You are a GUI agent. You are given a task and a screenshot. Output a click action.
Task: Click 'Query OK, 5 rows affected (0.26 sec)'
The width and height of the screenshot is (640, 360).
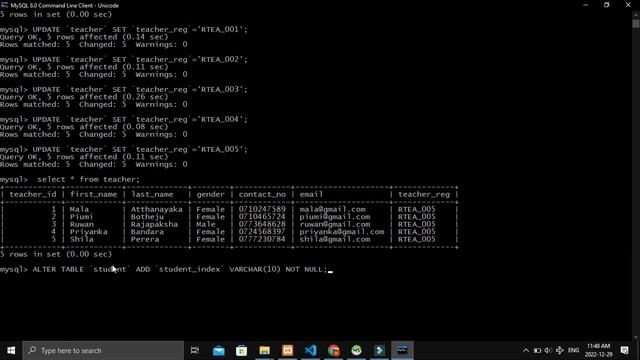pyautogui.click(x=84, y=97)
